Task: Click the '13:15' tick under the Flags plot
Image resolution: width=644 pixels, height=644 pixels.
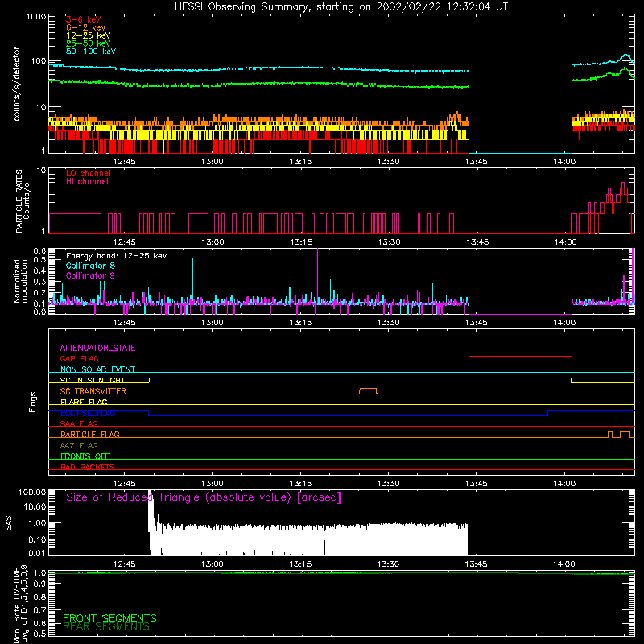Action: pyautogui.click(x=300, y=484)
